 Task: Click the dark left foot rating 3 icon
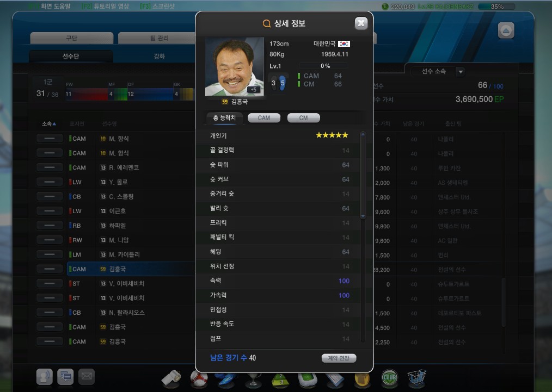(273, 83)
